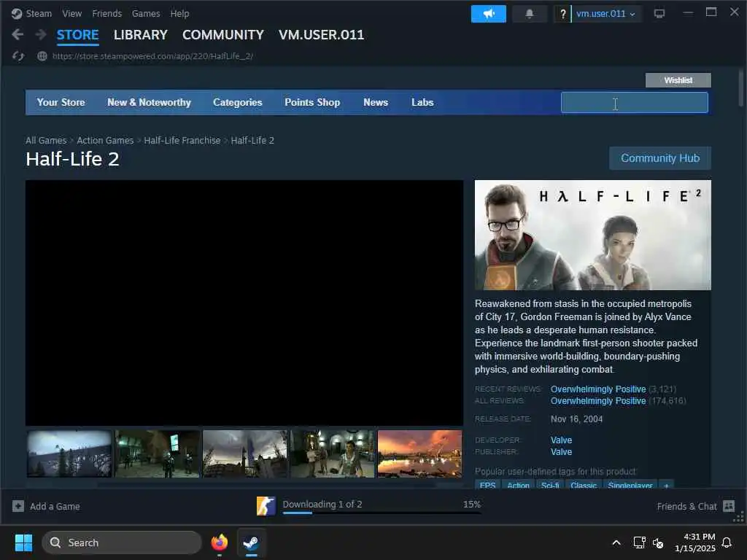Follow the Half-Life 2 breadcrumb link
The width and height of the screenshot is (747, 560).
tap(252, 141)
